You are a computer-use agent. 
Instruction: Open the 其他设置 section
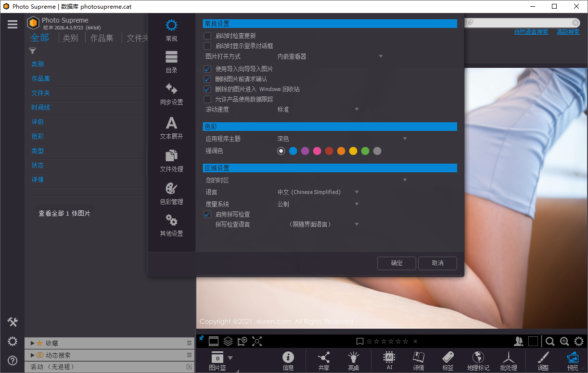[171, 225]
